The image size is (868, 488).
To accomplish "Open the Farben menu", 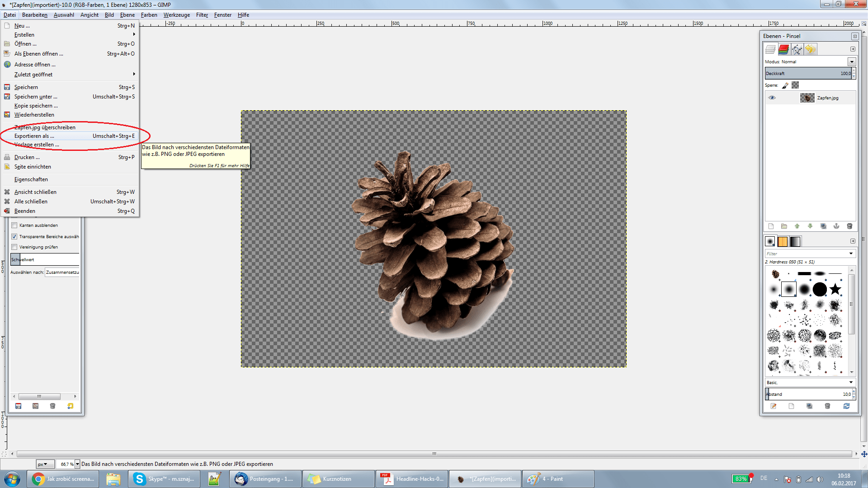I will coord(149,15).
